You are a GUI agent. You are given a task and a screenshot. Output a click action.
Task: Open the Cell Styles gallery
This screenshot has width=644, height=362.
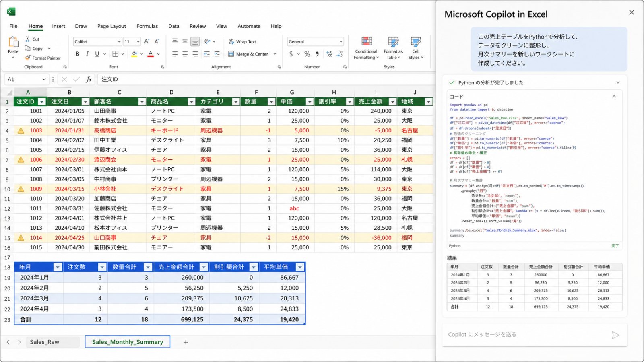click(x=416, y=48)
